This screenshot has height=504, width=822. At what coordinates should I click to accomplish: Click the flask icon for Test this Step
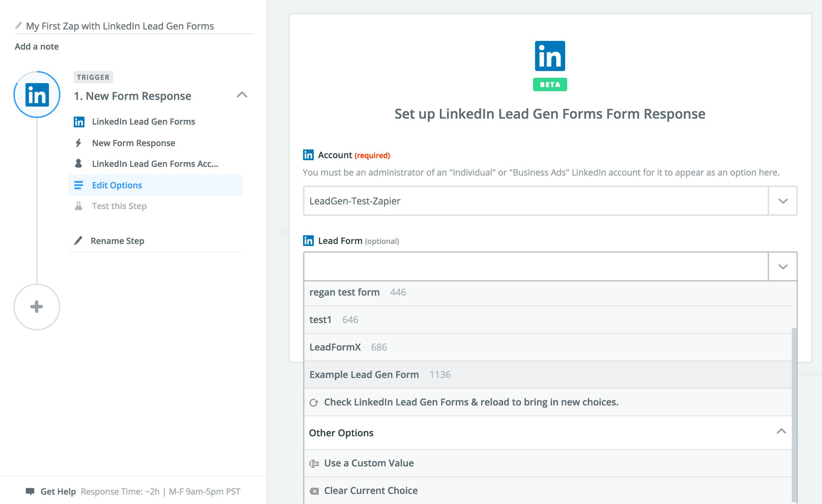point(78,206)
